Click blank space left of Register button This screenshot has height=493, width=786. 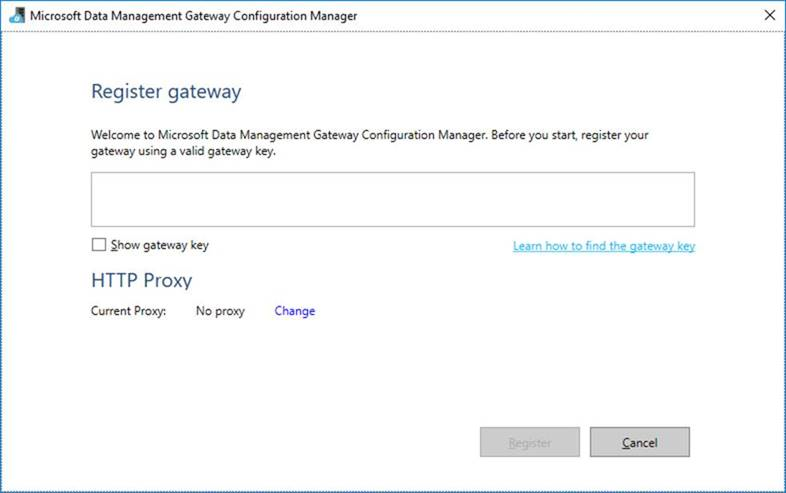300,442
